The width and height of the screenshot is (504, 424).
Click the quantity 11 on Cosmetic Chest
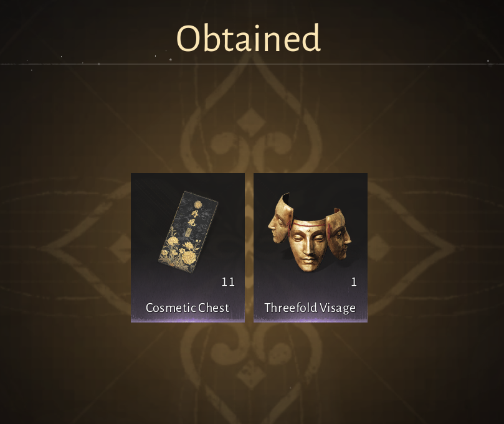tap(228, 282)
